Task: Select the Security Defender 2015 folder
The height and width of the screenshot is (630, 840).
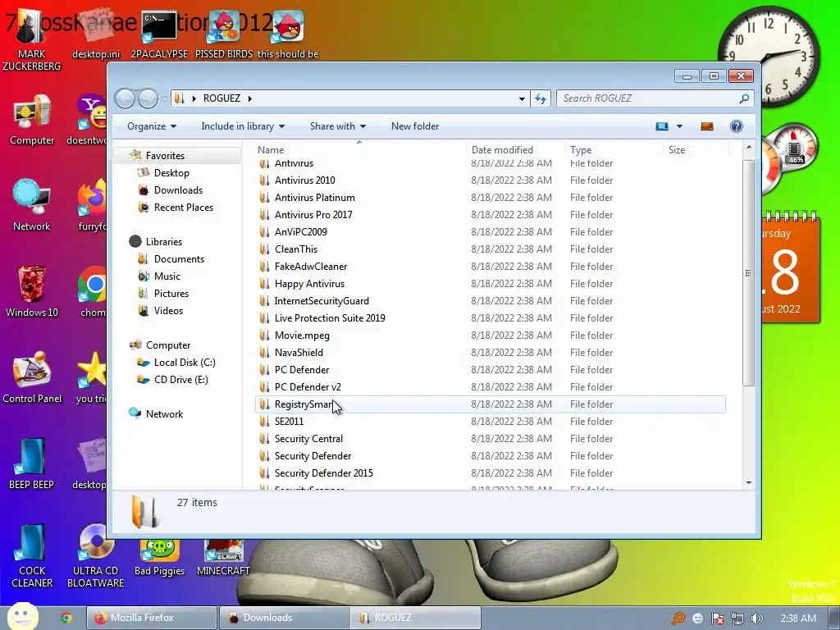Action: pyautogui.click(x=323, y=473)
